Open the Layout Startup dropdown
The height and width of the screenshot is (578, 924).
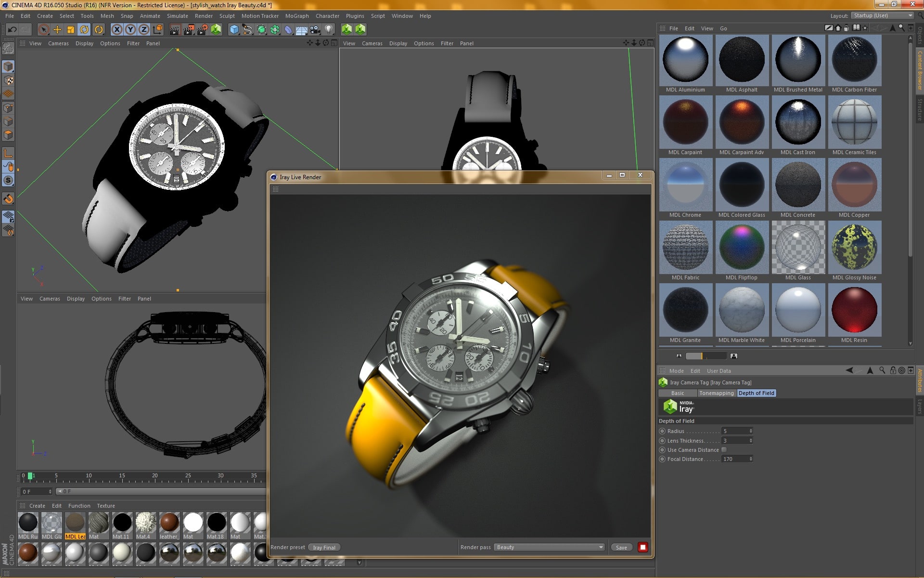point(883,15)
